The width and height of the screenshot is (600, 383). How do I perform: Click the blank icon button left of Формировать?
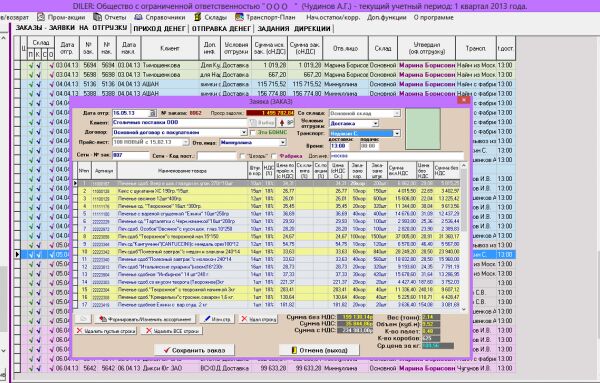(x=84, y=319)
